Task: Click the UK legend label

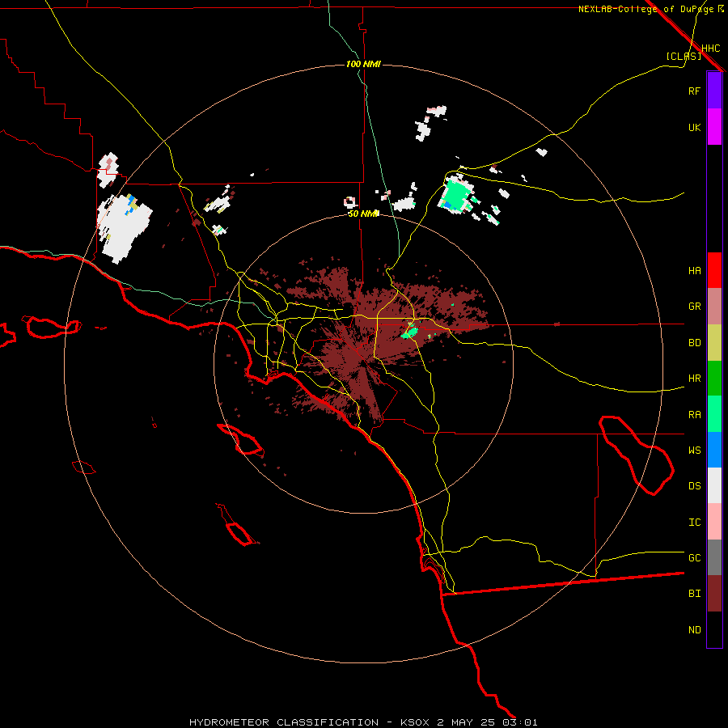Action: (x=694, y=127)
